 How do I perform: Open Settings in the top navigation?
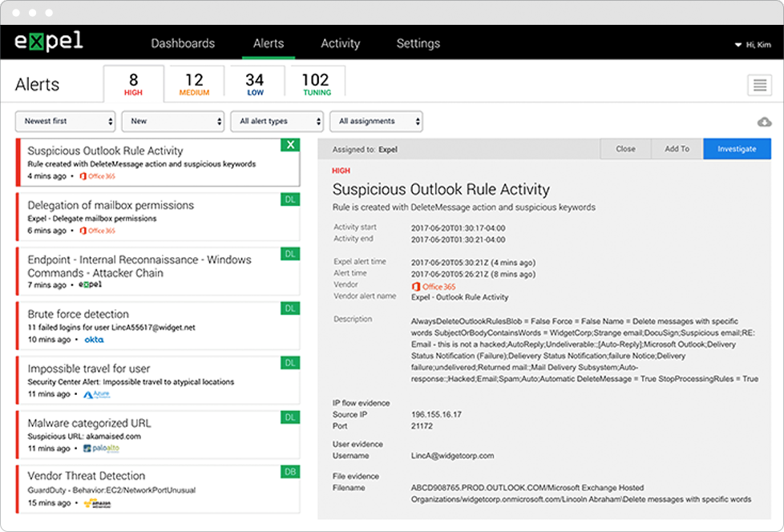tap(418, 43)
